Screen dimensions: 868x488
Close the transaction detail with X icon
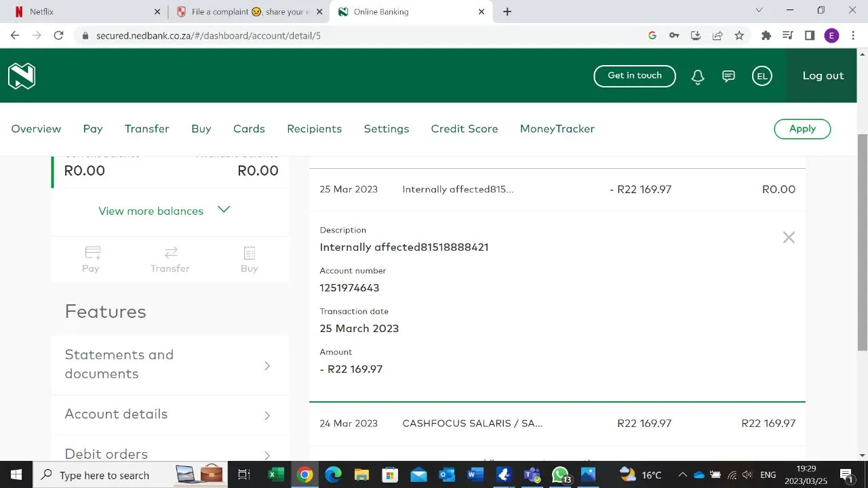pyautogui.click(x=788, y=237)
